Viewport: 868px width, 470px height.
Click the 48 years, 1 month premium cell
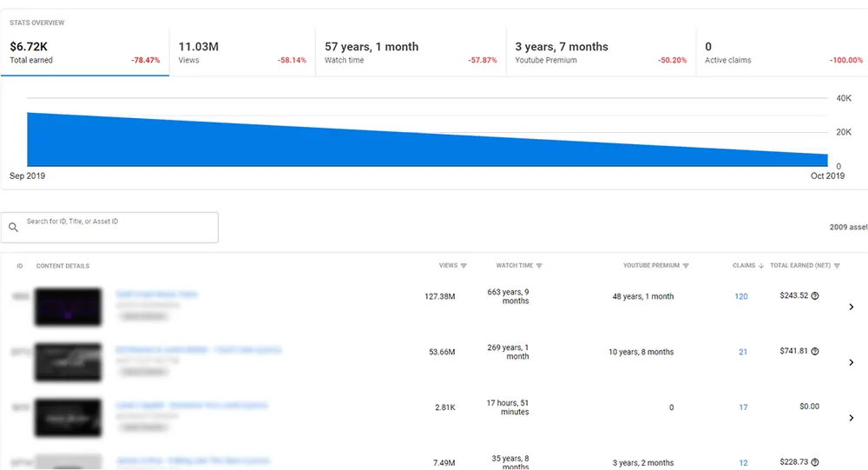coord(642,296)
